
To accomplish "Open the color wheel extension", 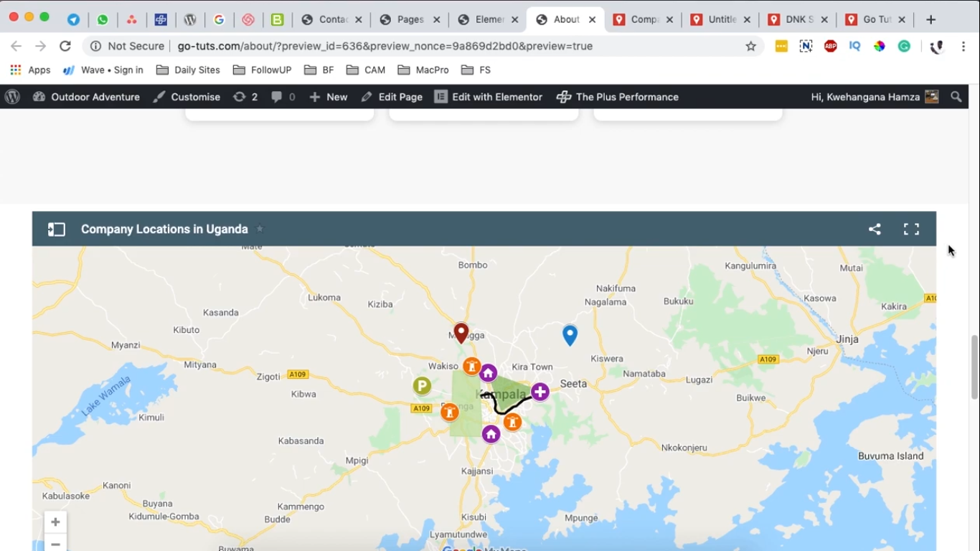I will [879, 46].
